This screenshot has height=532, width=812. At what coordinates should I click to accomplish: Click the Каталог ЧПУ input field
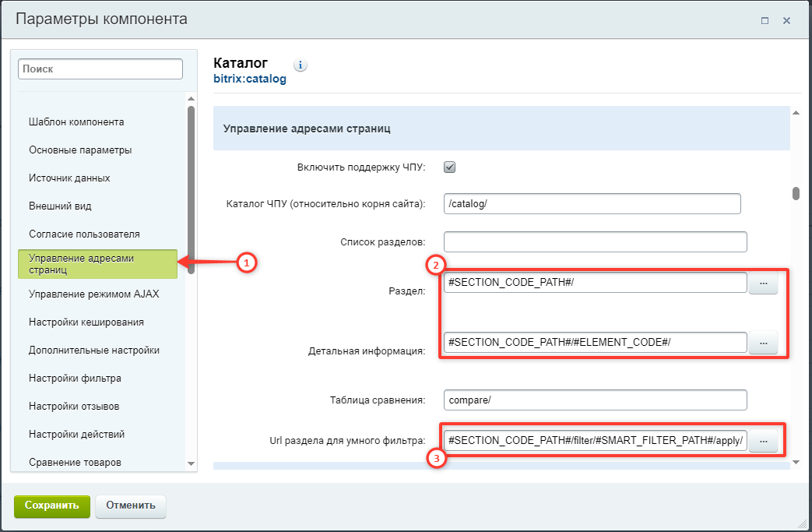[592, 203]
